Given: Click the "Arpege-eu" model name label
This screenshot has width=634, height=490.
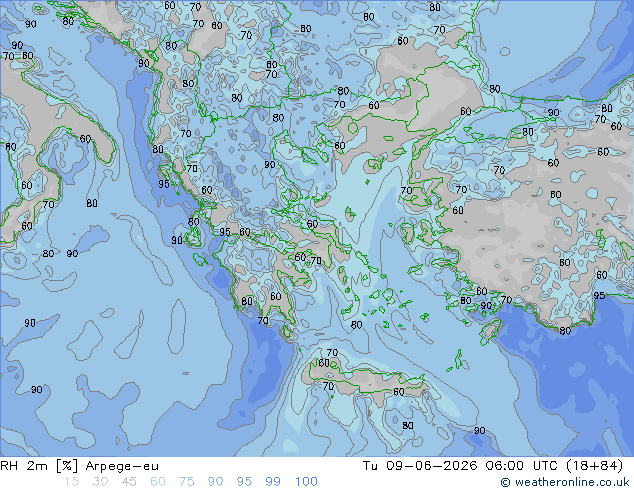Looking at the screenshot, I should tap(122, 467).
